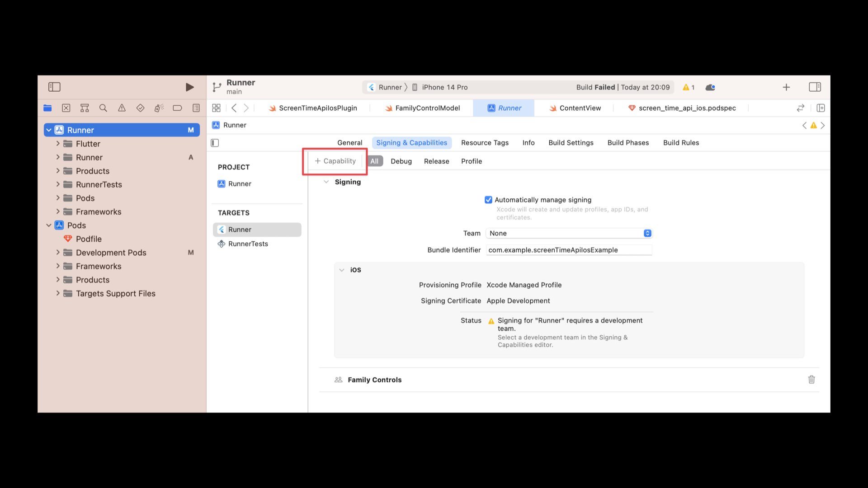Screen dimensions: 868x488
Task: Click the Family Controls trash icon
Action: point(811,380)
